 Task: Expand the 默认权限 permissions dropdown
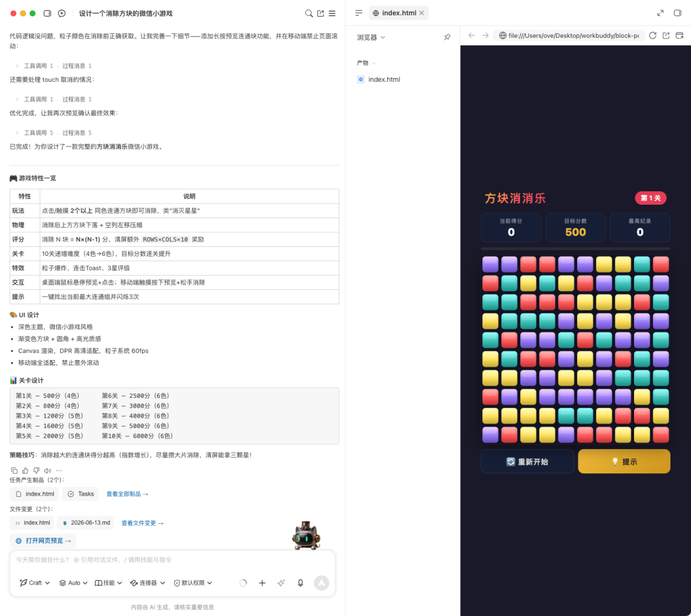click(193, 583)
